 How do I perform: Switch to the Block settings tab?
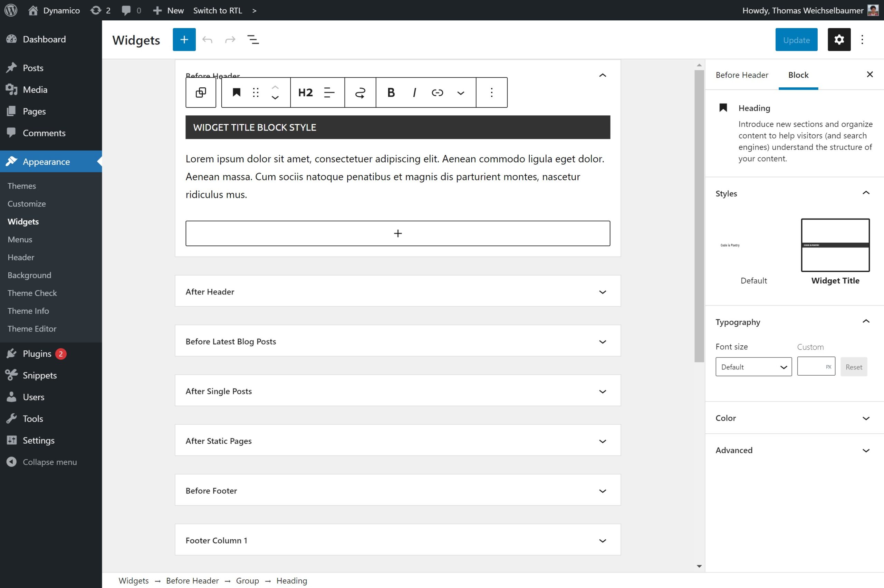[798, 74]
